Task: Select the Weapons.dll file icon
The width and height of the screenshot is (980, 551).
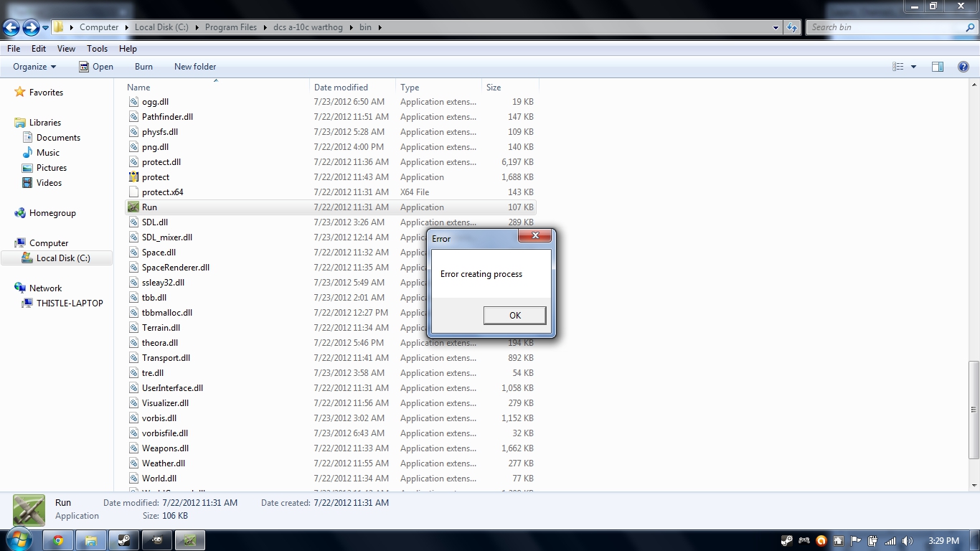Action: pos(133,448)
